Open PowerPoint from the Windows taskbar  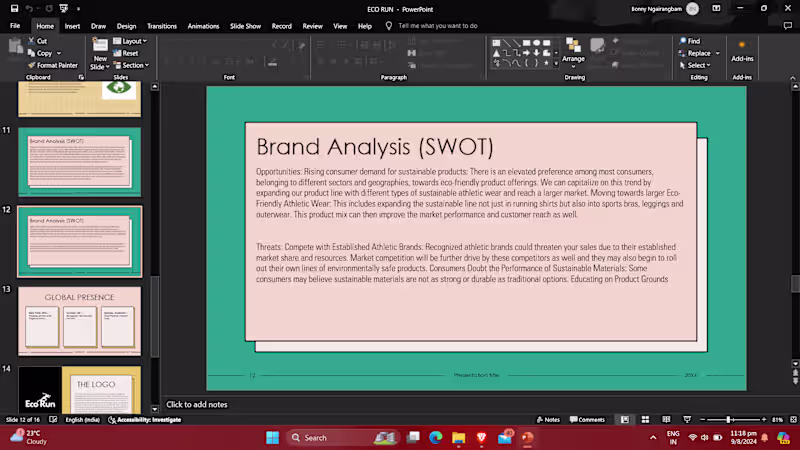(527, 437)
